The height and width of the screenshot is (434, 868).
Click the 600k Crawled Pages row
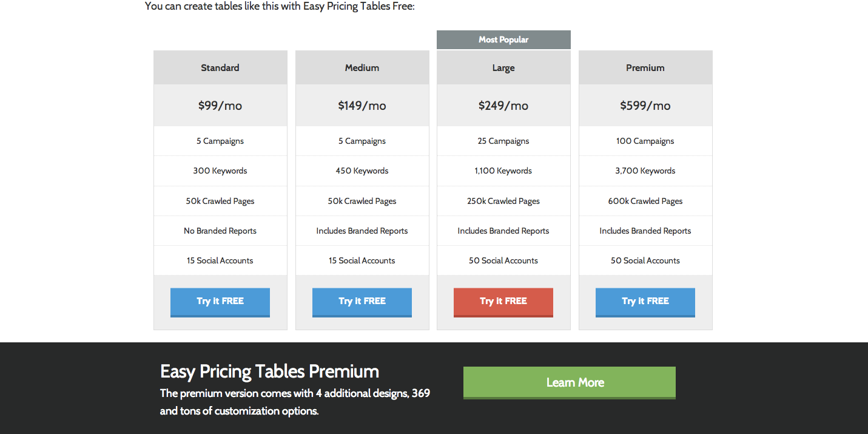(645, 201)
